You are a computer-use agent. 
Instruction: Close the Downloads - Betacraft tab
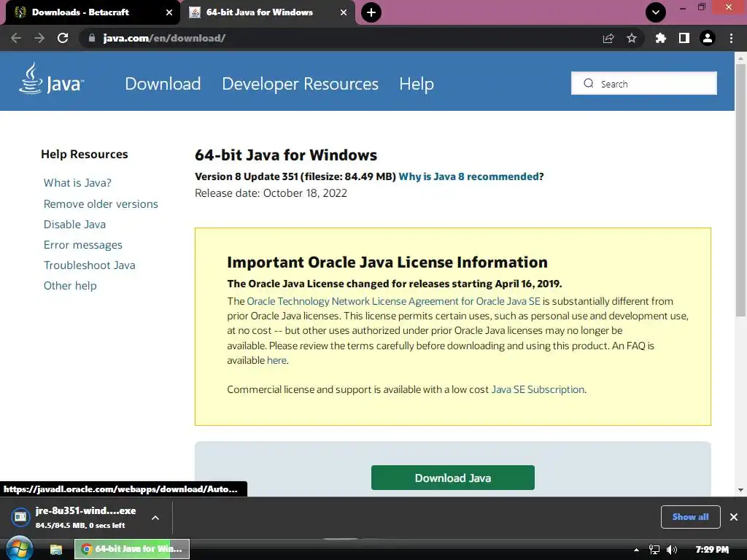[169, 12]
